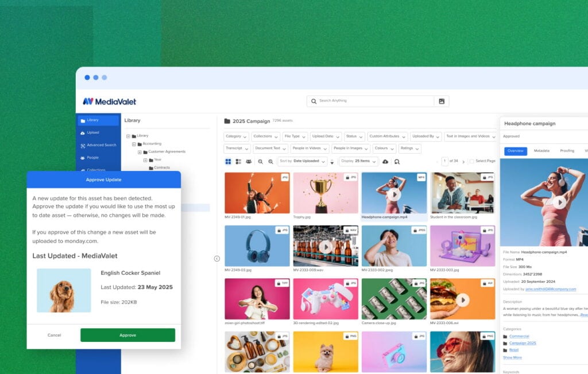Open the Colours filter dropdown
The image size is (588, 374).
click(x=384, y=149)
